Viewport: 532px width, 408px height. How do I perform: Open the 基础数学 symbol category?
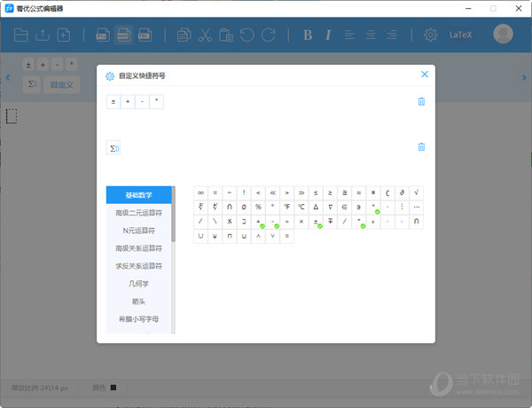[139, 195]
